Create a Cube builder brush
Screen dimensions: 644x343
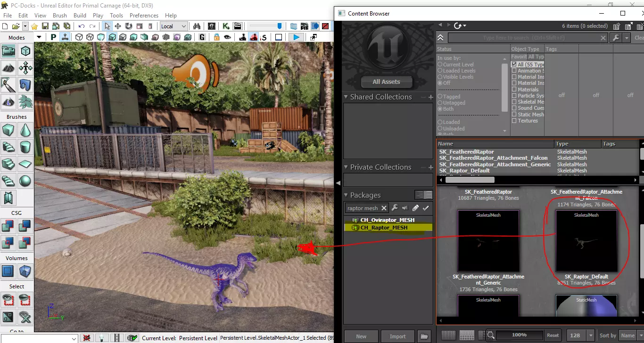(x=8, y=130)
